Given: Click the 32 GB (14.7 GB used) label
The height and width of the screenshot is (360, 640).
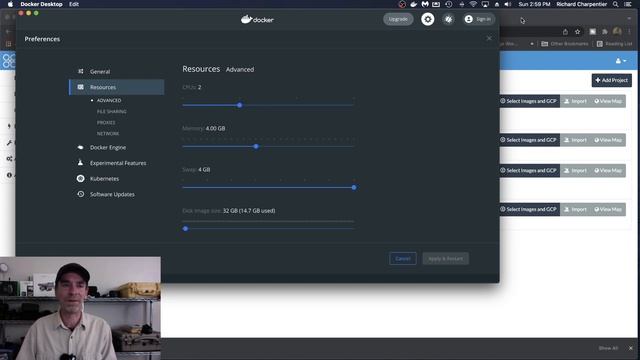Looking at the screenshot, I should pos(249,211).
